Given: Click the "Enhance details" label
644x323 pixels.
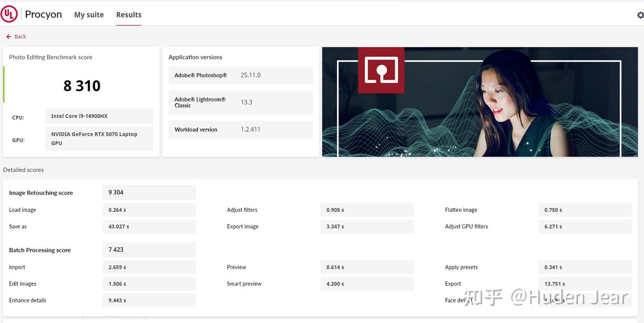Looking at the screenshot, I should coord(28,300).
